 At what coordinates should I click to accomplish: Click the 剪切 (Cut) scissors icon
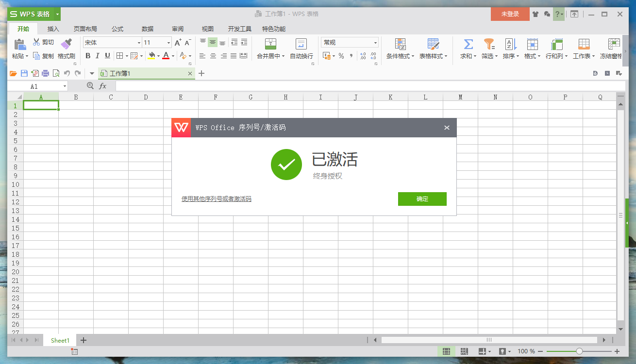36,42
